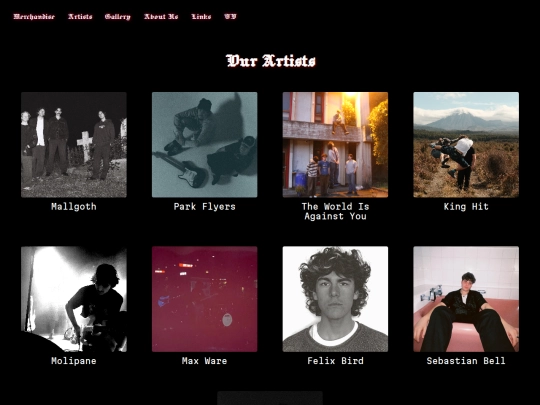Click the Sebastian Bell name label
The height and width of the screenshot is (405, 540).
[466, 361]
